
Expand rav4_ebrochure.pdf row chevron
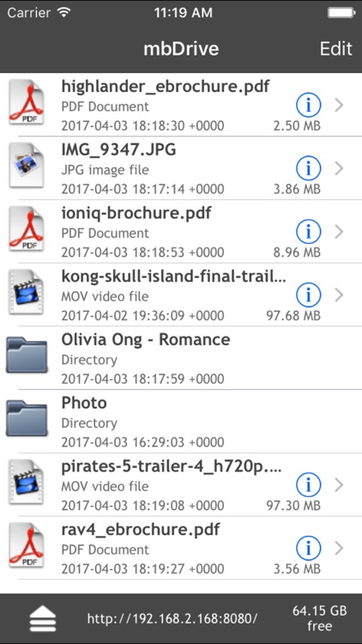(x=339, y=549)
